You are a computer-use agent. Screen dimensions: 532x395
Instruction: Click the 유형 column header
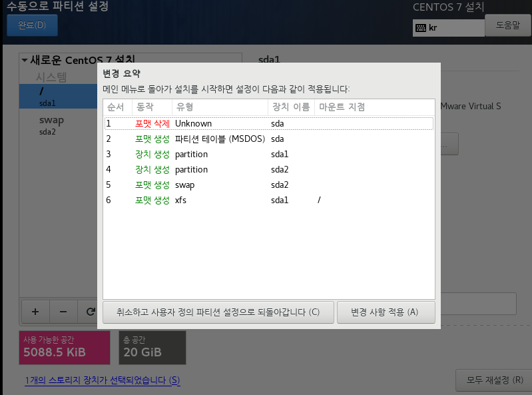[220, 107]
